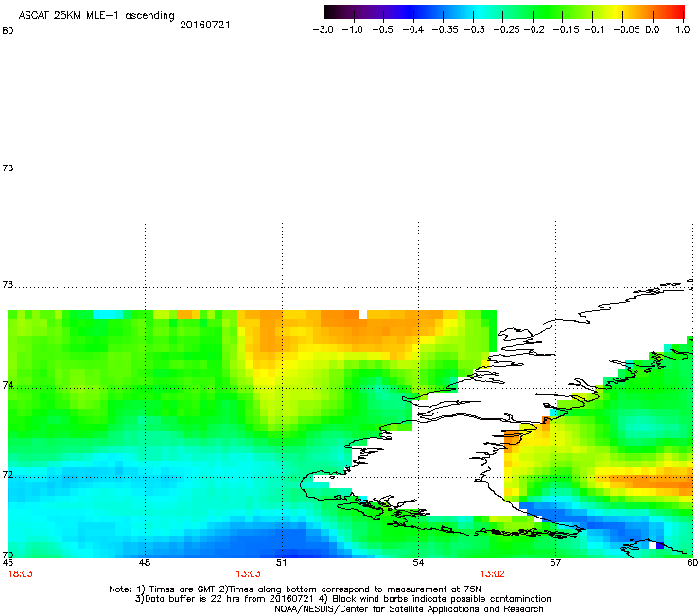Click the colorbar label -1.0
Viewport: 700px width, 615px height.
coord(352,30)
